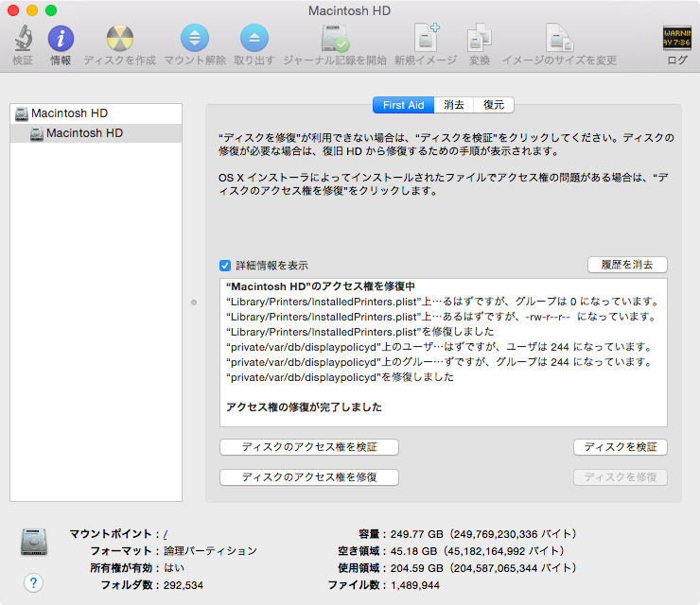
Task: Click the イメージのサイズを変更 toolbar icon
Action: click(x=560, y=37)
